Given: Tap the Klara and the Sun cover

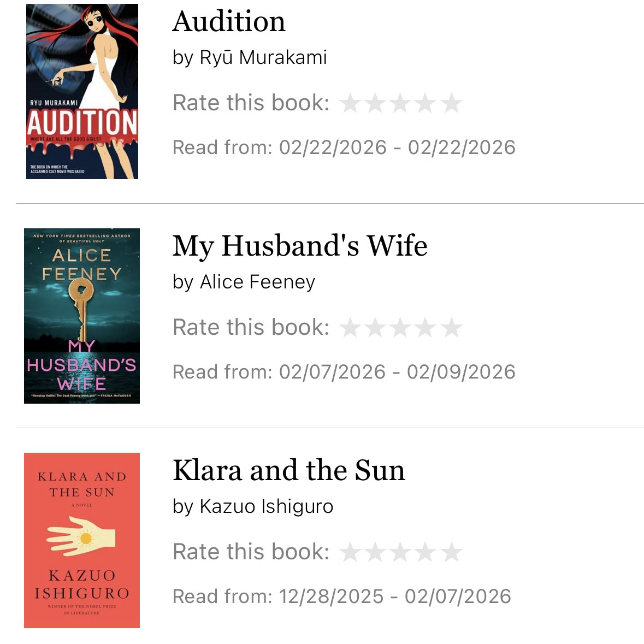Looking at the screenshot, I should pyautogui.click(x=82, y=540).
